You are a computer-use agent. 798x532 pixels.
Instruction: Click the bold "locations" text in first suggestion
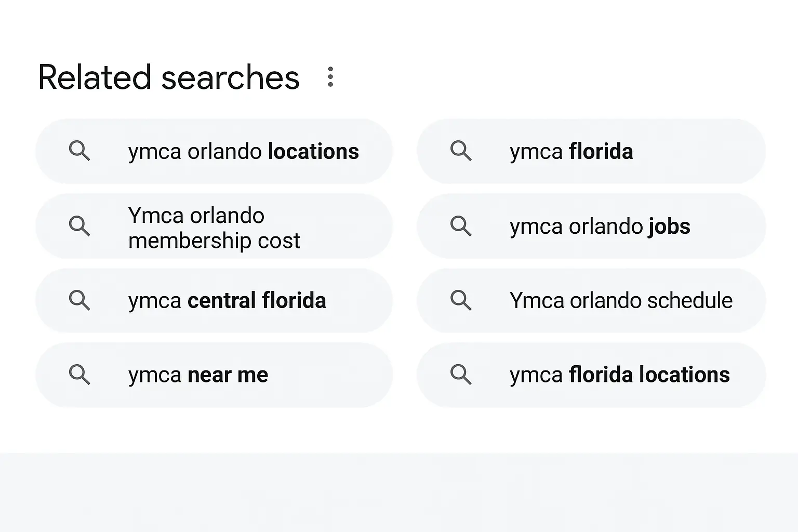[x=313, y=151]
